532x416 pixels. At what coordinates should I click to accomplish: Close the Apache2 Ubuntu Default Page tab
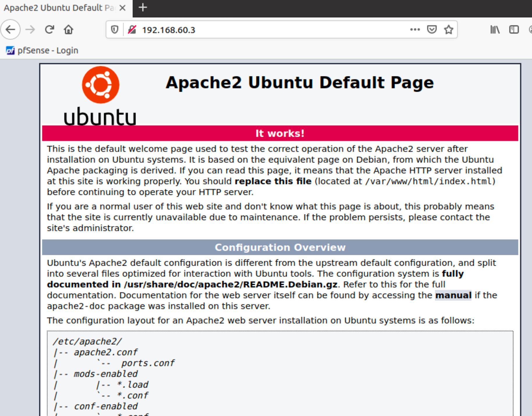[x=123, y=8]
